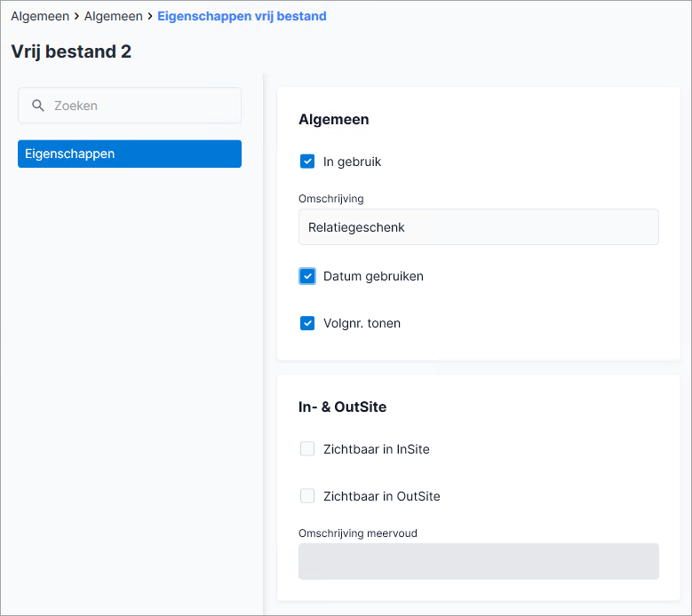Click the chevron after the first Algemeen breadcrumb
This screenshot has width=692, height=616.
76,16
